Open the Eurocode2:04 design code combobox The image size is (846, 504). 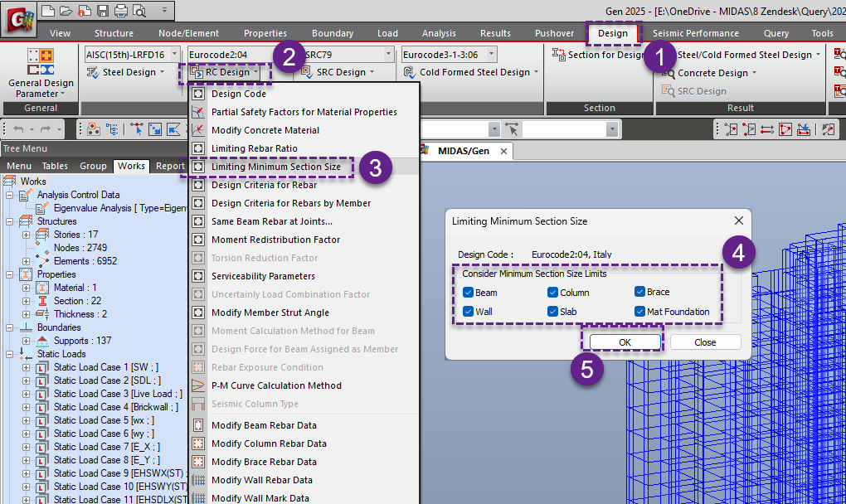click(232, 55)
